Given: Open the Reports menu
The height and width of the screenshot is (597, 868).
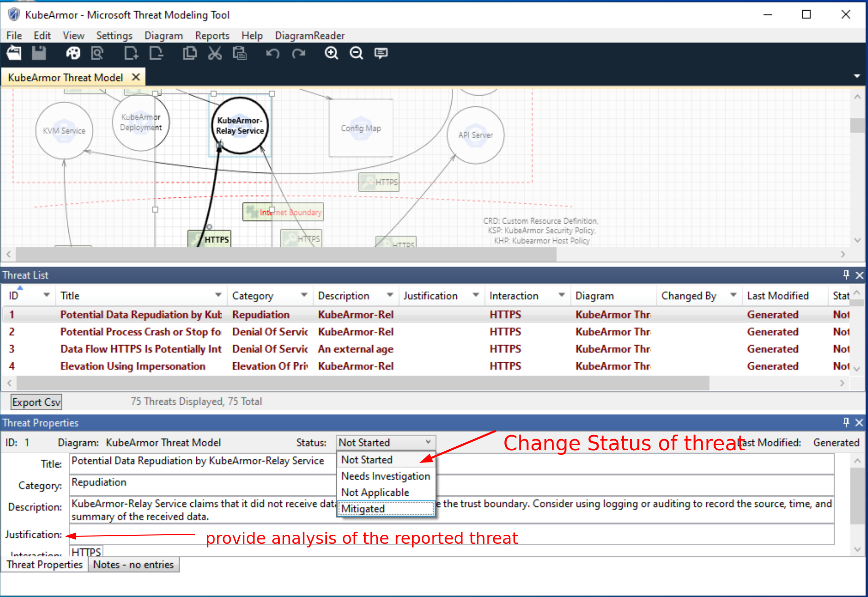Looking at the screenshot, I should point(212,35).
